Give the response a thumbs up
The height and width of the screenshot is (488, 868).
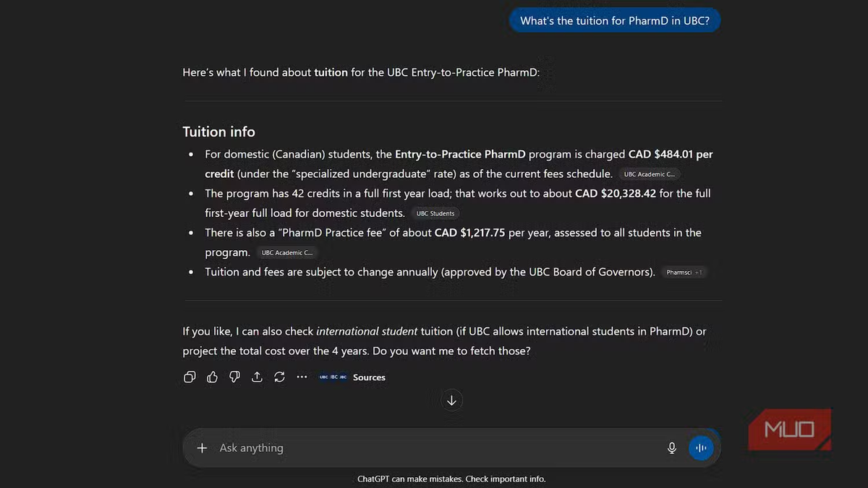(x=212, y=377)
